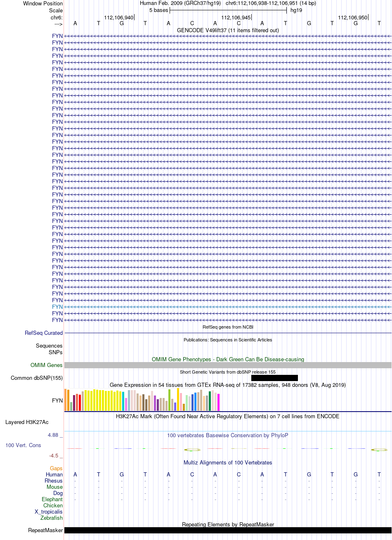Click the hg19 label beside scale bar
392x540 pixels.
296,10
